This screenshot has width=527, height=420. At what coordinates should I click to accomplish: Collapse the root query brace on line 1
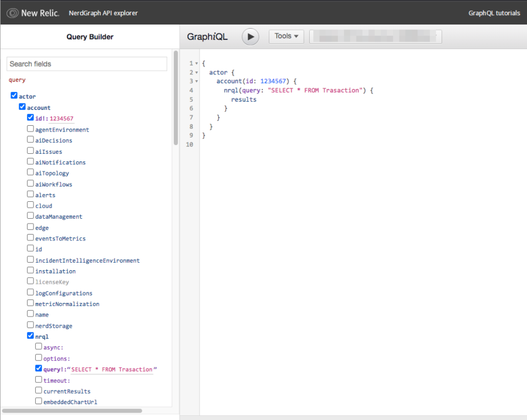pyautogui.click(x=196, y=63)
